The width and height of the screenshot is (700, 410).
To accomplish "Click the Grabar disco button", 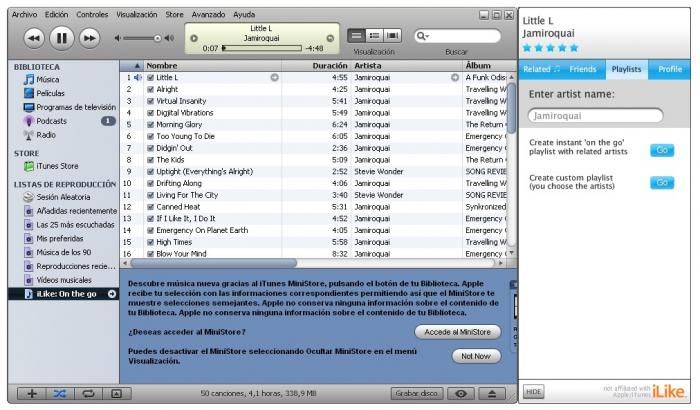I will 417,393.
